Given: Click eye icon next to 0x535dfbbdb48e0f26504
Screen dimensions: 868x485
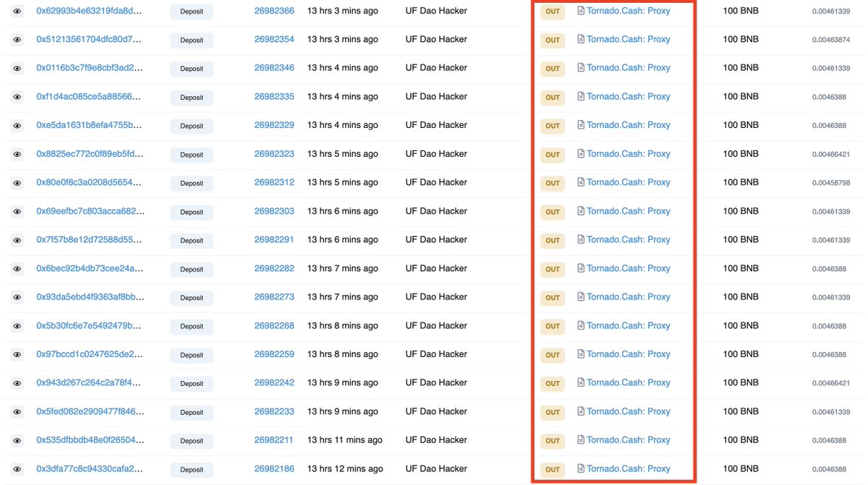Looking at the screenshot, I should [x=17, y=440].
